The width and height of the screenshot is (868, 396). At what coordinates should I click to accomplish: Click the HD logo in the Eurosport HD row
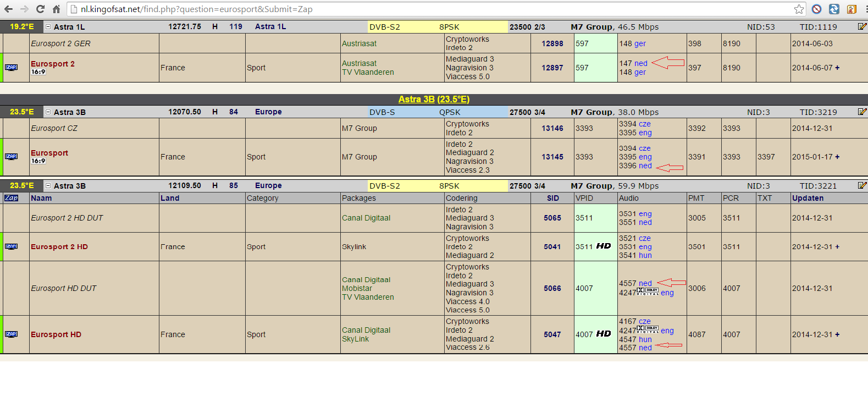[x=604, y=333]
